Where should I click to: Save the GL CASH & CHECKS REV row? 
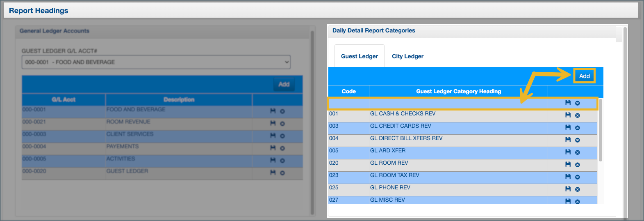tap(568, 115)
